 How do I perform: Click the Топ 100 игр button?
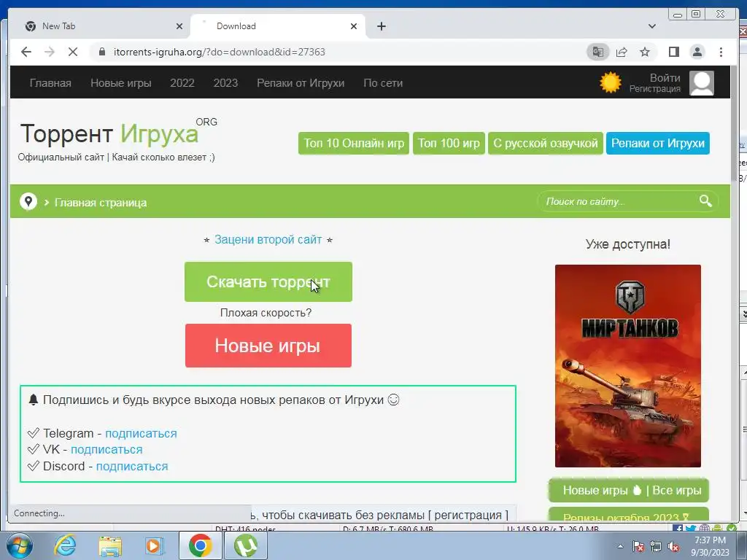pos(449,144)
